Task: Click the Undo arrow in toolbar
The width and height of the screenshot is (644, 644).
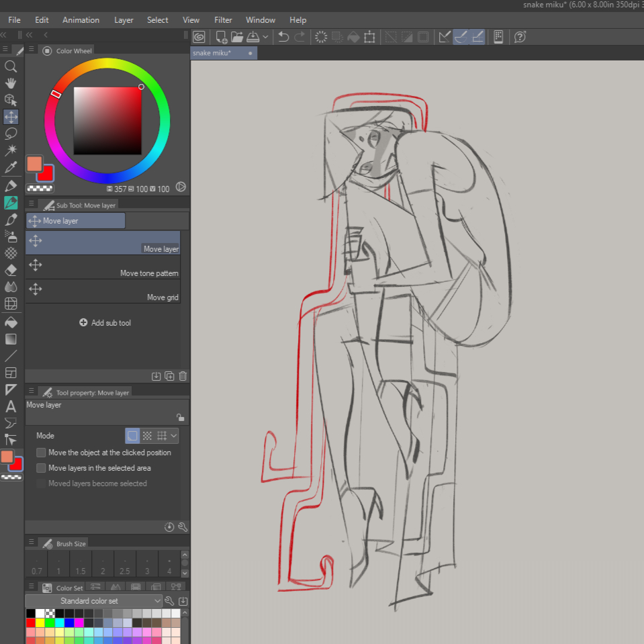Action: [x=283, y=37]
